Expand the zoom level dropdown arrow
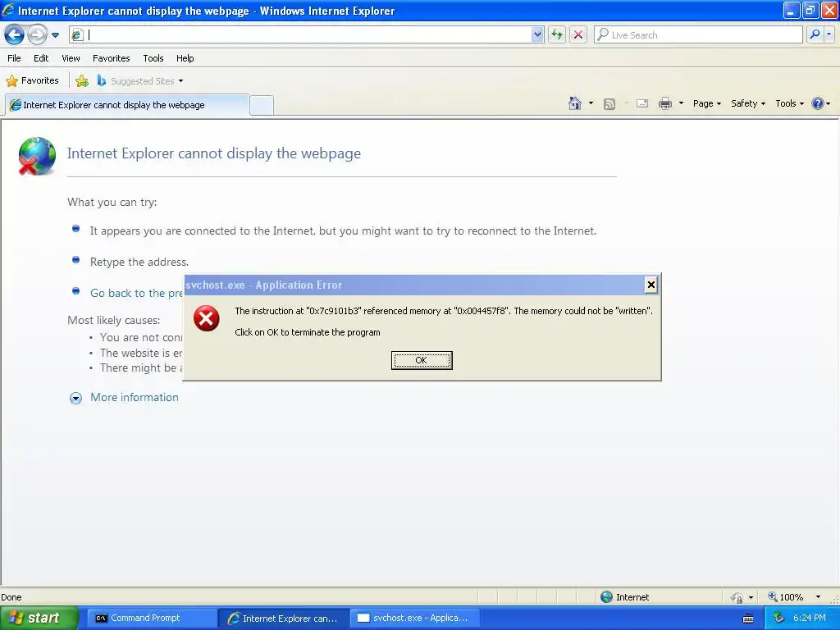 click(818, 597)
